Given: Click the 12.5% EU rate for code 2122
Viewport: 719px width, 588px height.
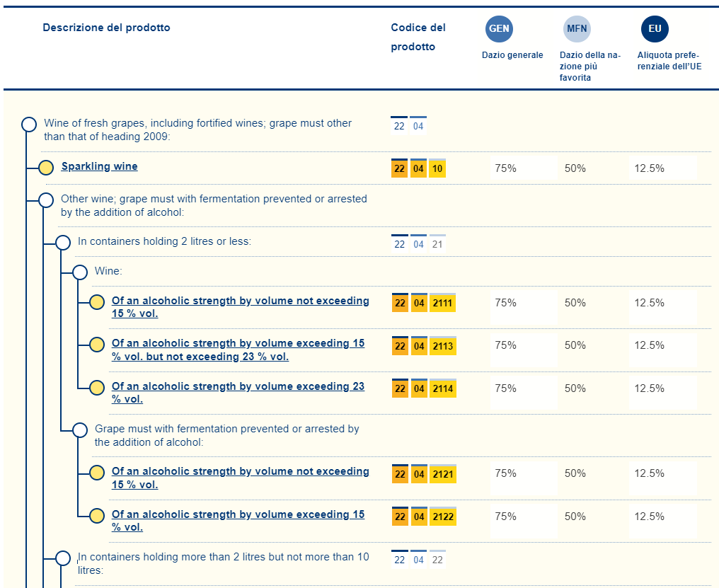Looking at the screenshot, I should coord(649,517).
